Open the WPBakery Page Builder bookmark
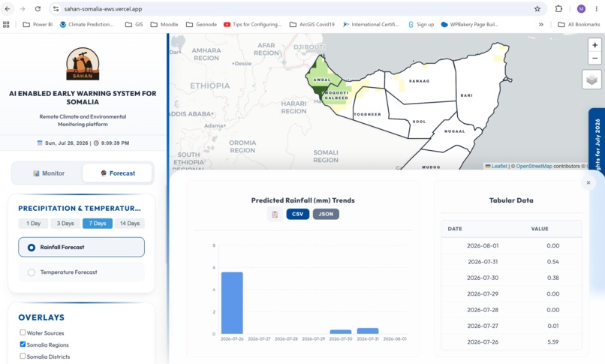 pos(470,24)
